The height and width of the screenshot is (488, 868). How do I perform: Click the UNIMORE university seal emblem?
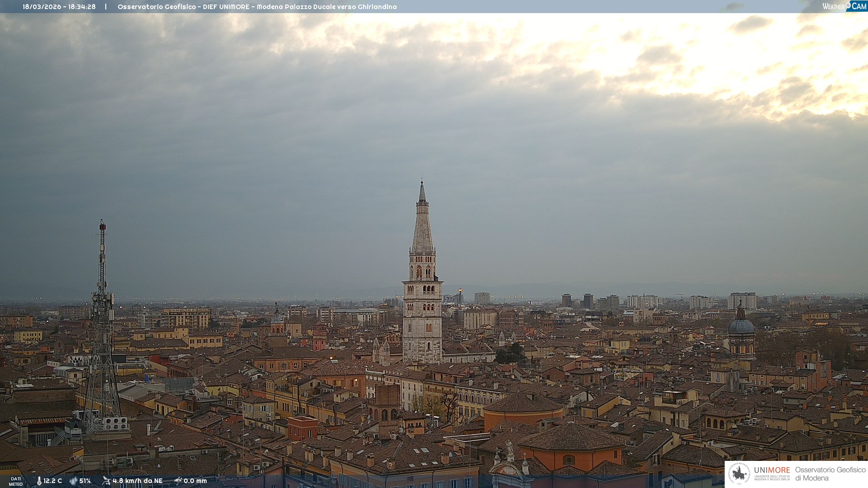coord(739,474)
